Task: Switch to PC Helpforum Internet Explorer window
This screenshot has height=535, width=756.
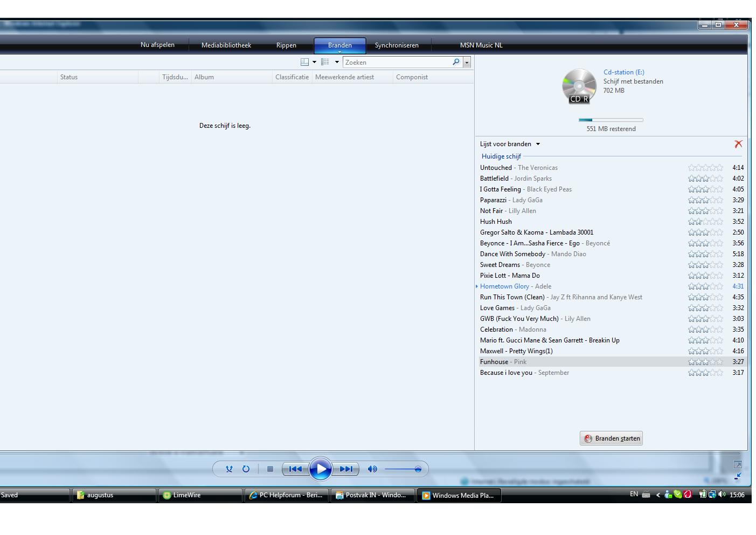Action: 286,495
